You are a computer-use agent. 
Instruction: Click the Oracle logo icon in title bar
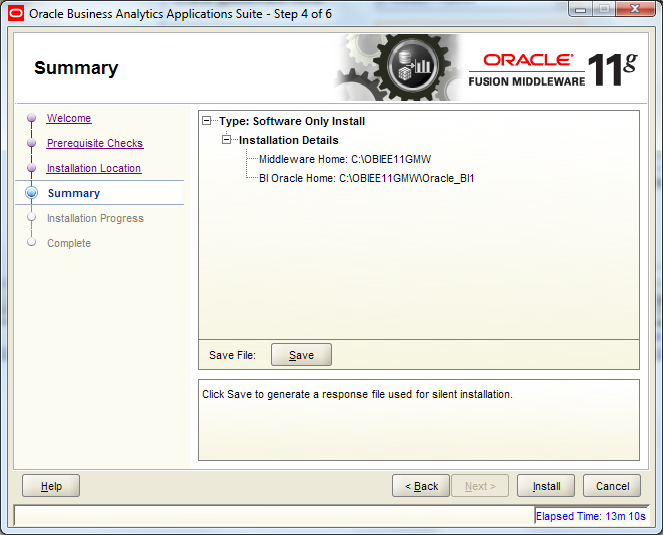click(16, 14)
